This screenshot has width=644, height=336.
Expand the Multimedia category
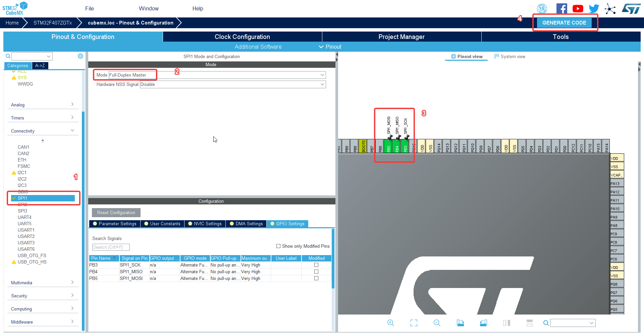43,283
